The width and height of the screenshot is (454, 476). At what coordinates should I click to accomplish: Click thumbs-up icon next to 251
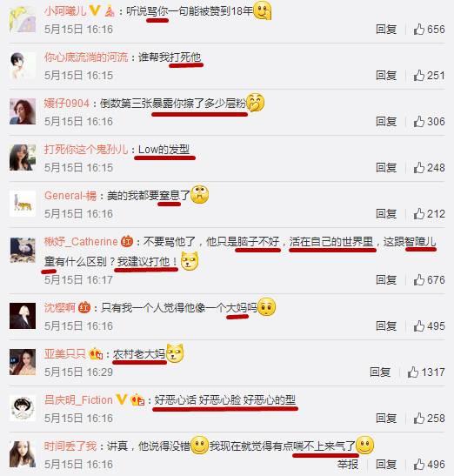coord(419,76)
